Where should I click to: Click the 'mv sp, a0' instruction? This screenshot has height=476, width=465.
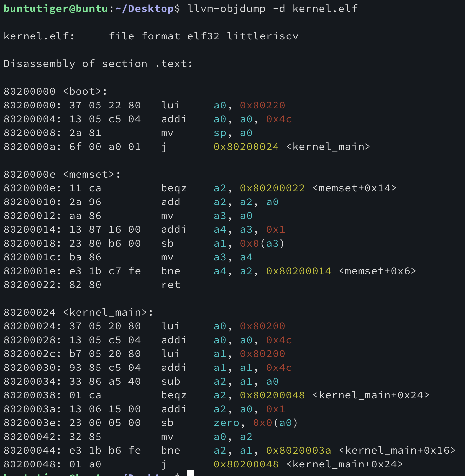[x=207, y=133]
